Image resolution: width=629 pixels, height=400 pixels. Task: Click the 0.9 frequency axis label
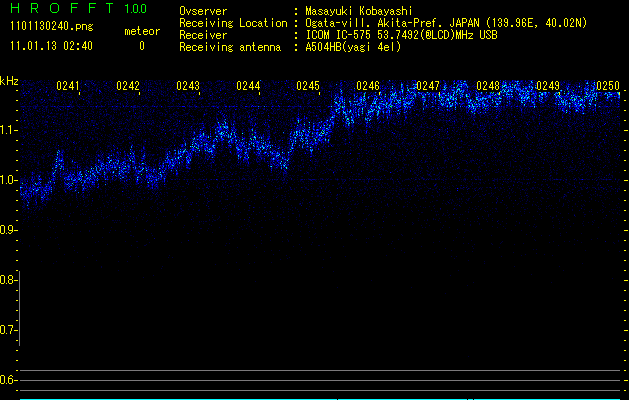click(x=9, y=230)
